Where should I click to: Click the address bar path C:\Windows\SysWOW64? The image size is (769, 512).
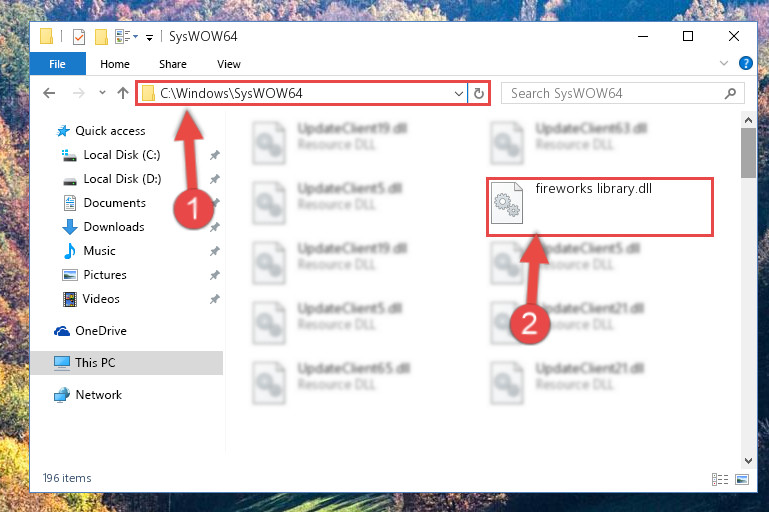(231, 93)
